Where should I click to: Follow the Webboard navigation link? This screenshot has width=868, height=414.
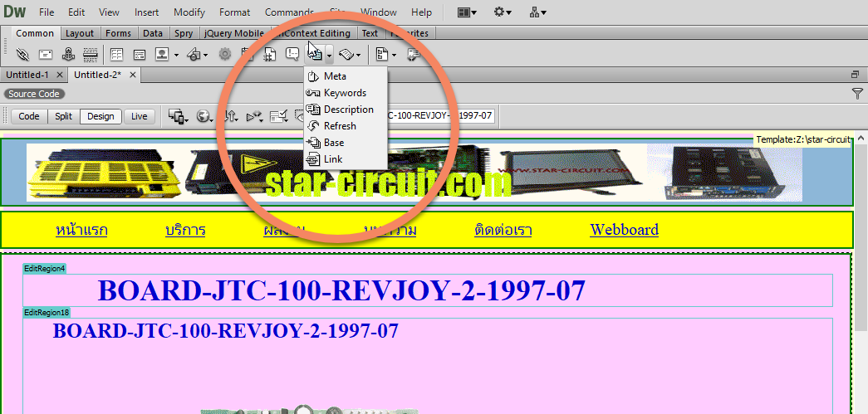click(x=624, y=230)
